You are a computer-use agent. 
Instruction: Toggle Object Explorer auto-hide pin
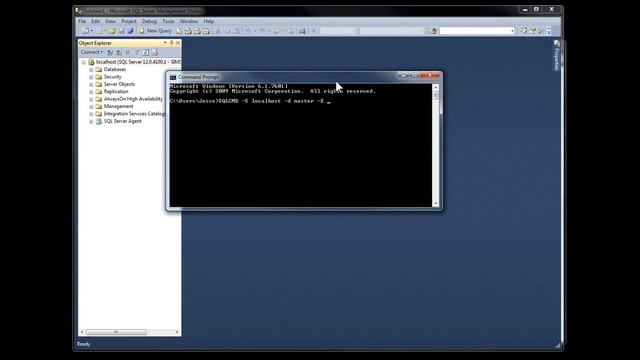(171, 43)
